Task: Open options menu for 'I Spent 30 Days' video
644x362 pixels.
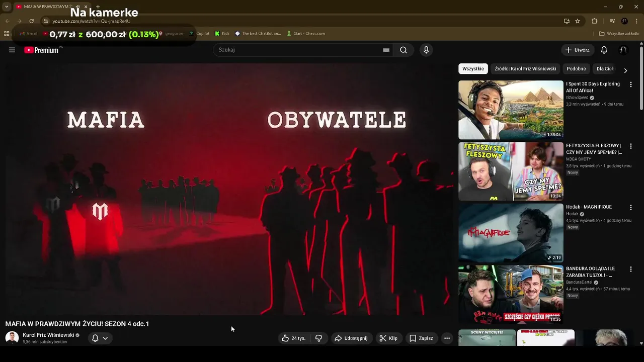Action: click(630, 84)
